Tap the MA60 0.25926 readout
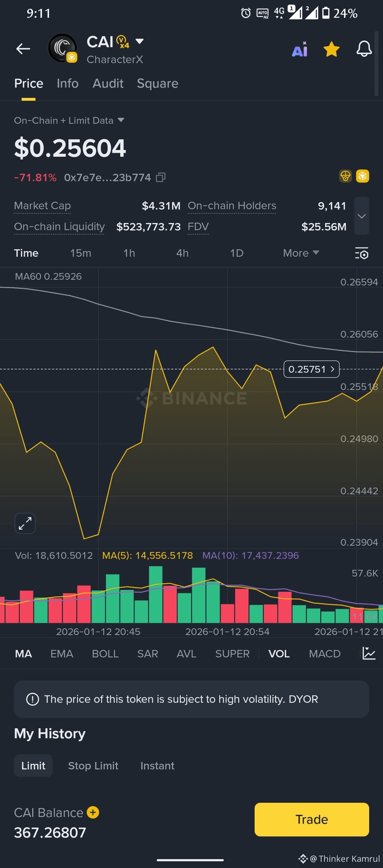The width and height of the screenshot is (383, 868). (48, 276)
